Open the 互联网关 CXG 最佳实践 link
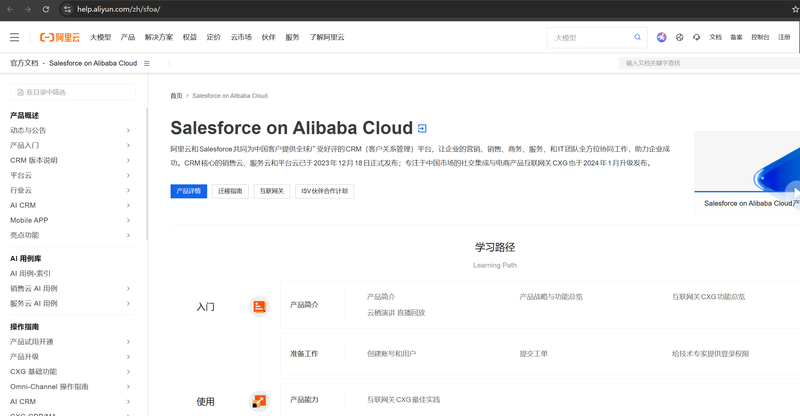Viewport: 800px width, 416px height. coord(404,400)
